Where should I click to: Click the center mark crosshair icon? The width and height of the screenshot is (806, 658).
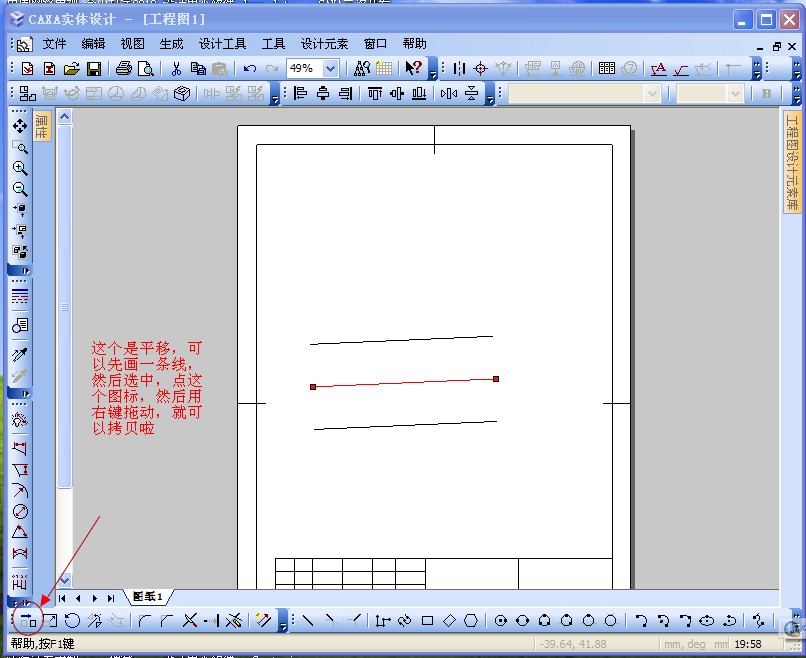point(481,68)
